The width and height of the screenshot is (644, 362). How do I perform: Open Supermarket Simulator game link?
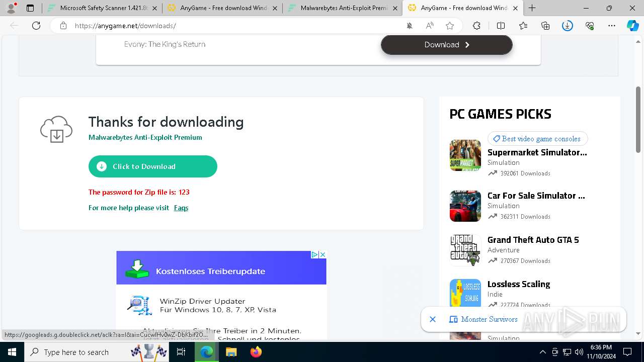537,152
